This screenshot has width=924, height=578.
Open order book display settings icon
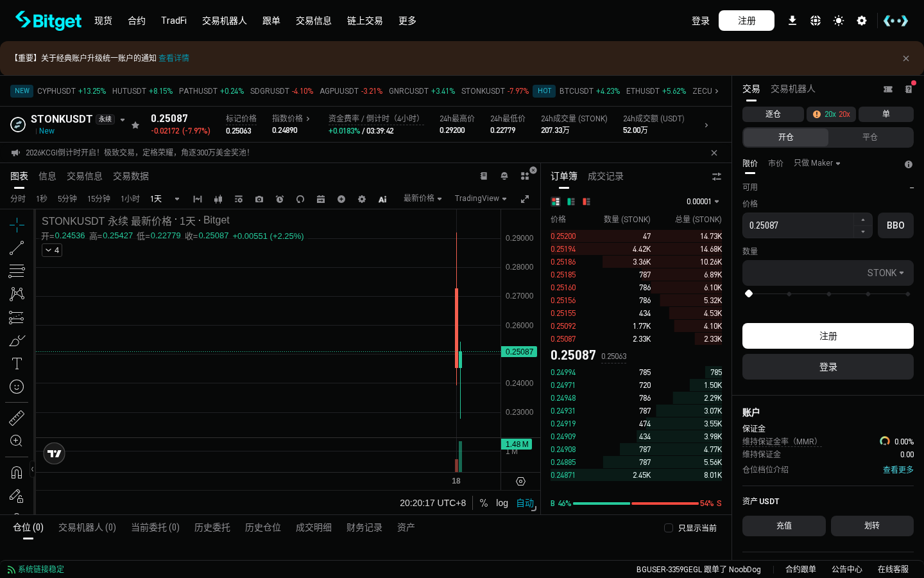pyautogui.click(x=717, y=177)
